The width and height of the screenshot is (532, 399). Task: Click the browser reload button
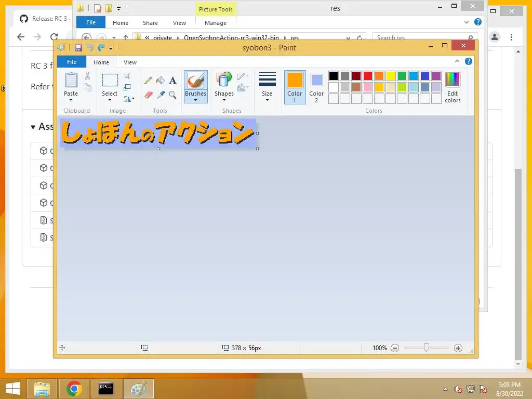point(54,37)
